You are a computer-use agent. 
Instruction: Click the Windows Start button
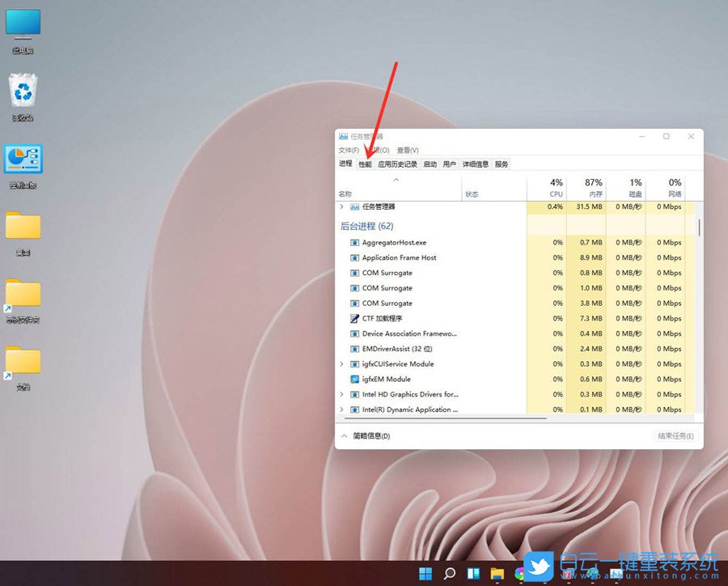[425, 573]
